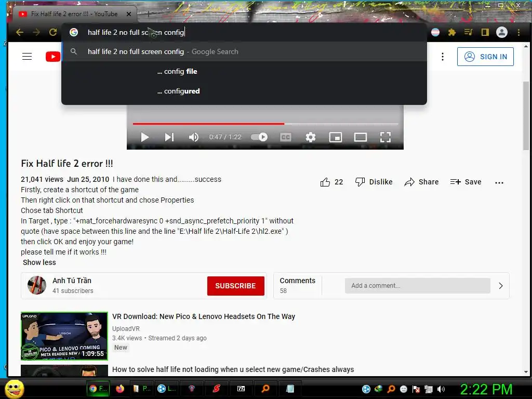This screenshot has height=399, width=532.
Task: Dislike the video
Action: (374, 182)
